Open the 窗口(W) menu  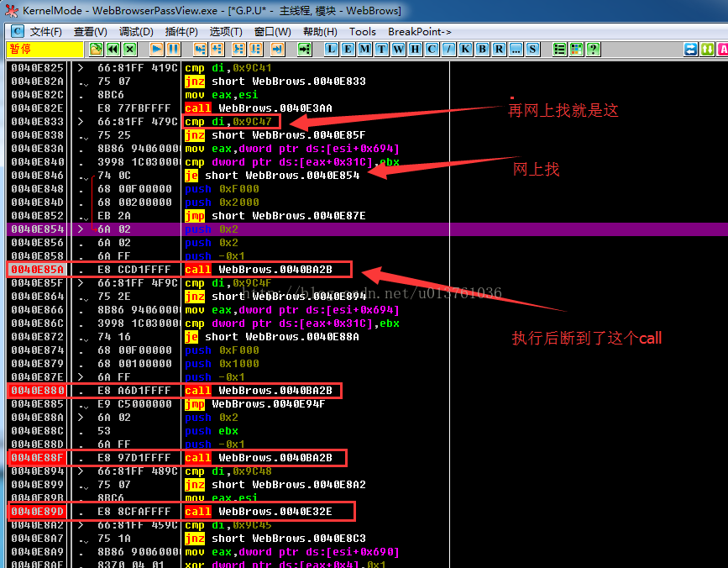click(x=273, y=32)
